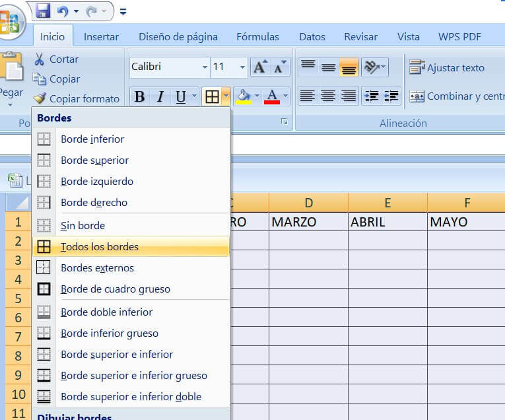Image resolution: width=505 pixels, height=420 pixels.
Task: Expand the Pegar options arrow
Action: 11,105
